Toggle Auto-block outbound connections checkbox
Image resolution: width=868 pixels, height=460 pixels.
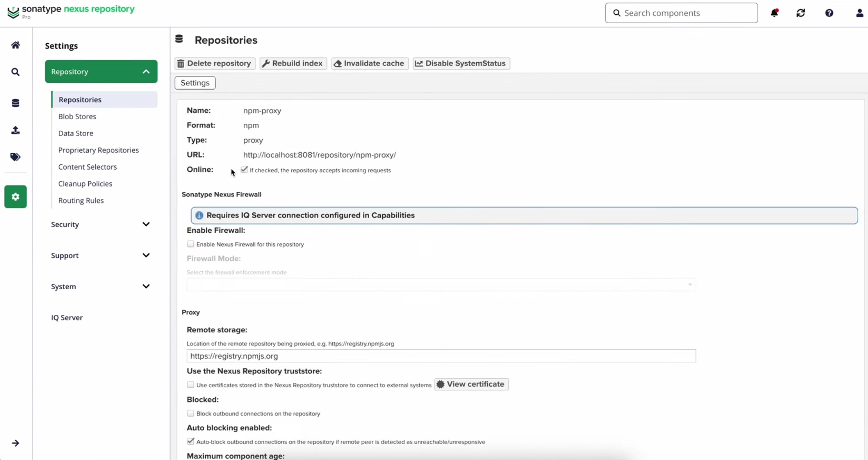[191, 441]
